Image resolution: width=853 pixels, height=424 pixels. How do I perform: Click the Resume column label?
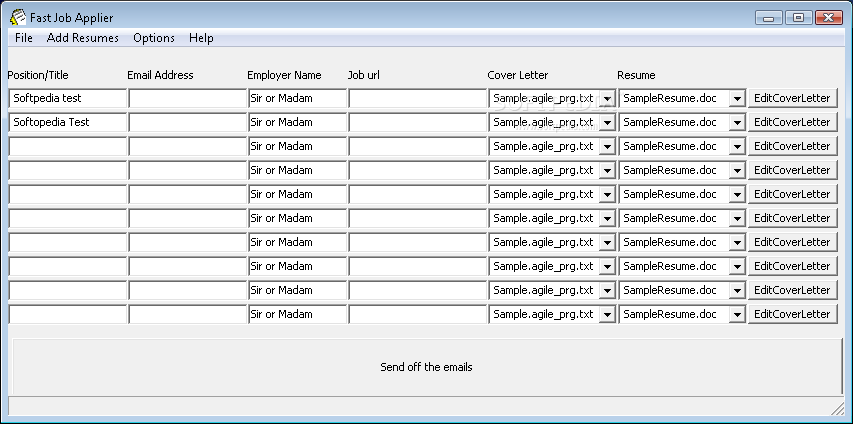pos(636,75)
